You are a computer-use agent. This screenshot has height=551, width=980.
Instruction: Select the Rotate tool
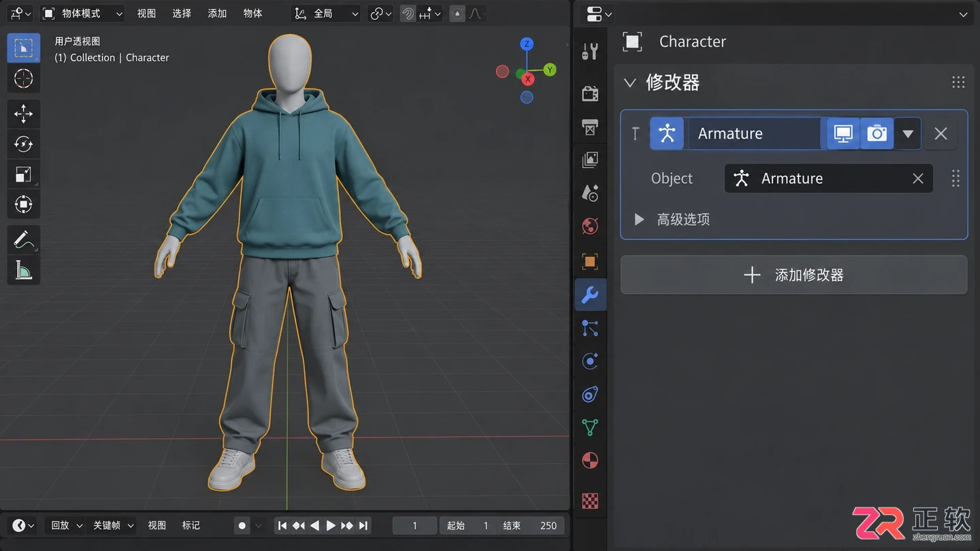click(x=24, y=144)
